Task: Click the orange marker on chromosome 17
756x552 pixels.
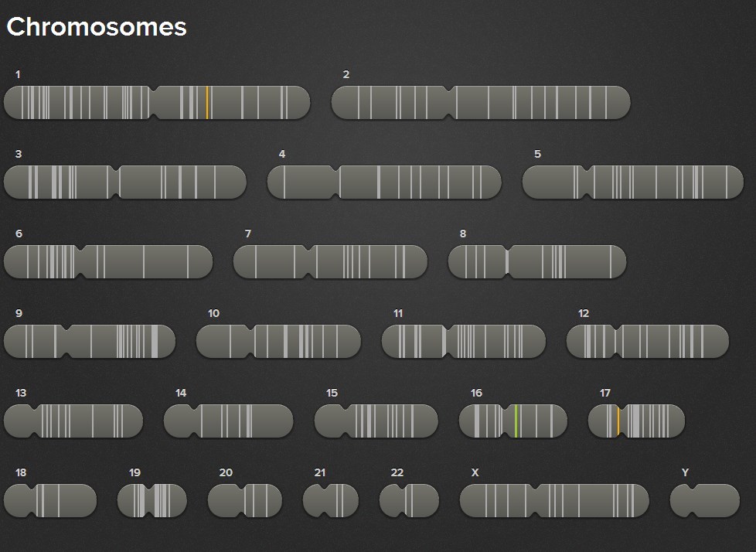Action: pos(618,421)
